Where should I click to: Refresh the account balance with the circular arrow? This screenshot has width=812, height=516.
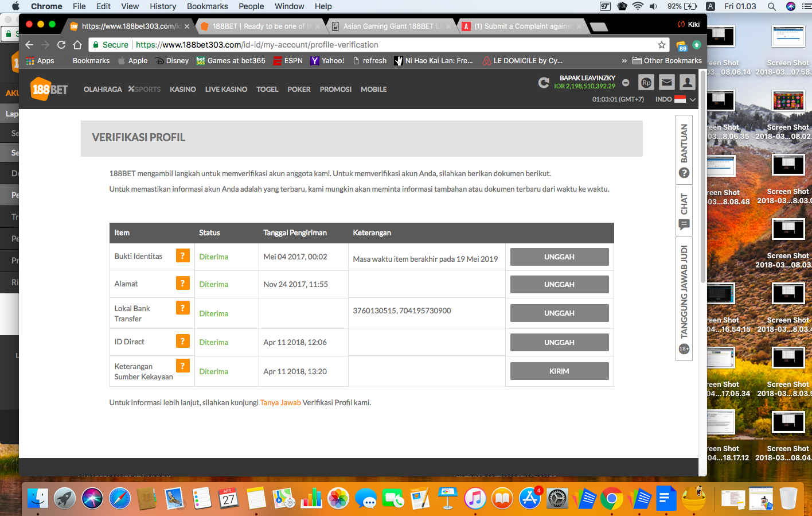pyautogui.click(x=544, y=83)
